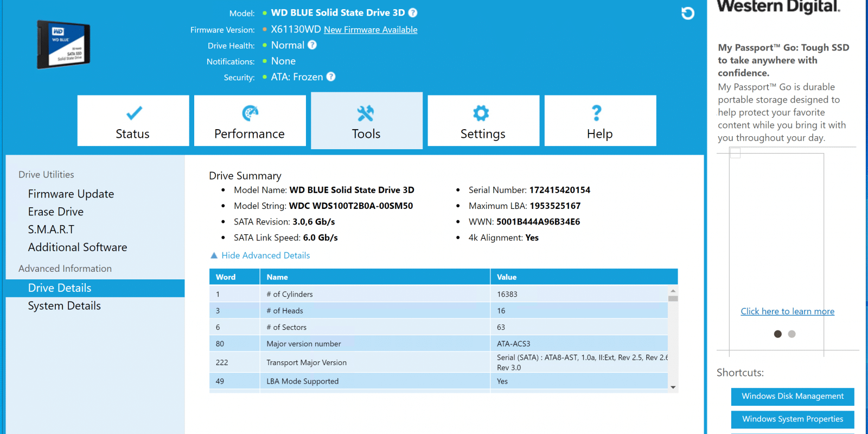
Task: Open help icon next to Model name
Action: (x=413, y=12)
